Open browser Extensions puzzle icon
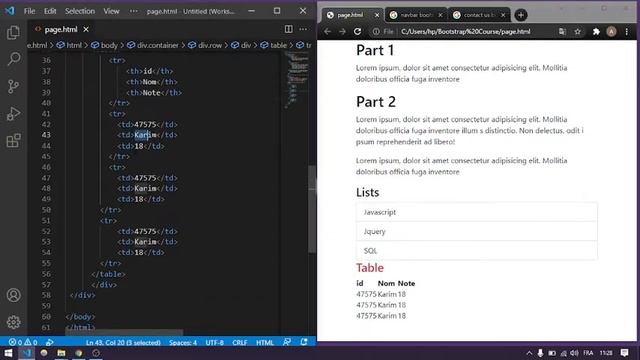 (596, 31)
